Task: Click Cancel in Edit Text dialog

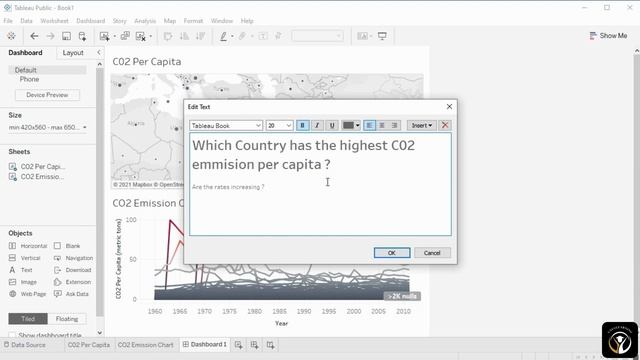Action: [x=432, y=253]
